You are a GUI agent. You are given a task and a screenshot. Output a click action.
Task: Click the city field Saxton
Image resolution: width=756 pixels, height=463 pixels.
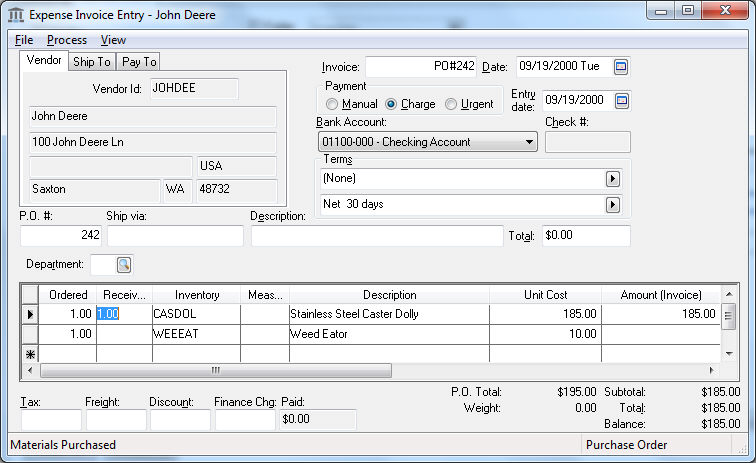[94, 190]
